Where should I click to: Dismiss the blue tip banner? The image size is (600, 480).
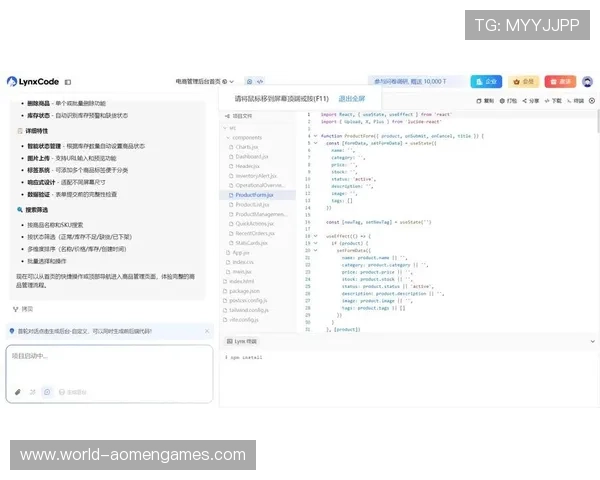tap(207, 331)
